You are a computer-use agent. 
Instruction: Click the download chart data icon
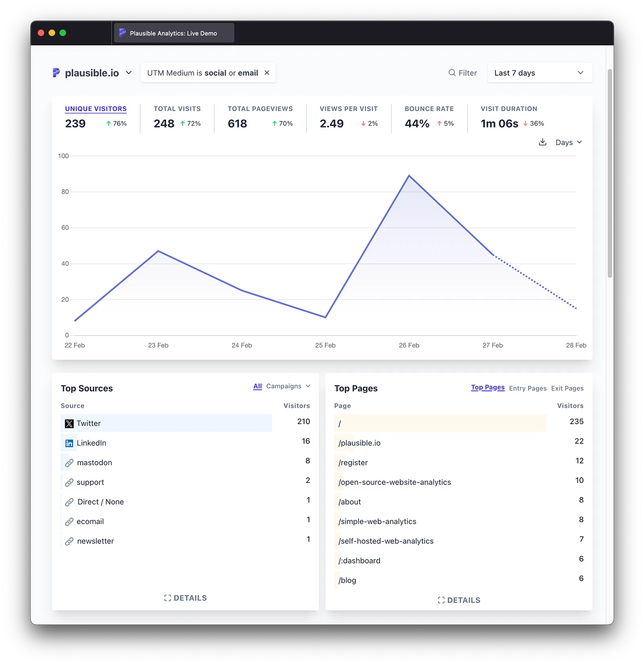(543, 142)
